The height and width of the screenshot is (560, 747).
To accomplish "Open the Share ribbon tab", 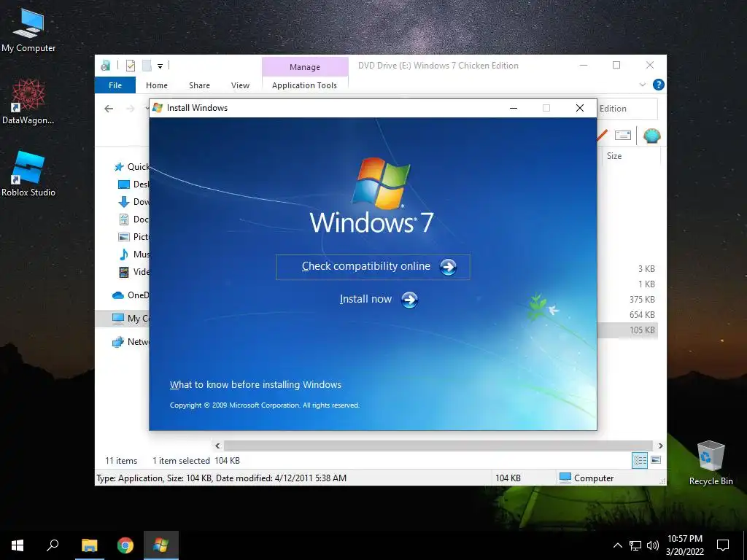I will [x=199, y=85].
